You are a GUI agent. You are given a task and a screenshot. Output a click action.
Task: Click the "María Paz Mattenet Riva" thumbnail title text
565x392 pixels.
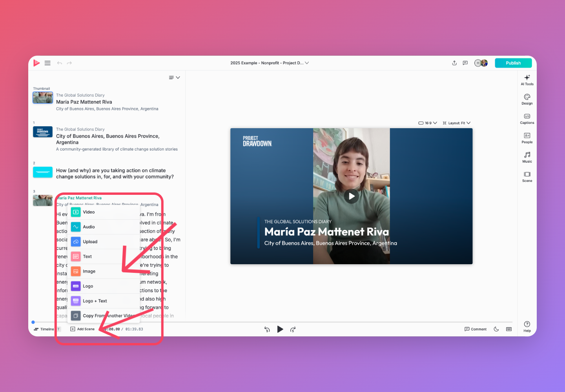84,102
